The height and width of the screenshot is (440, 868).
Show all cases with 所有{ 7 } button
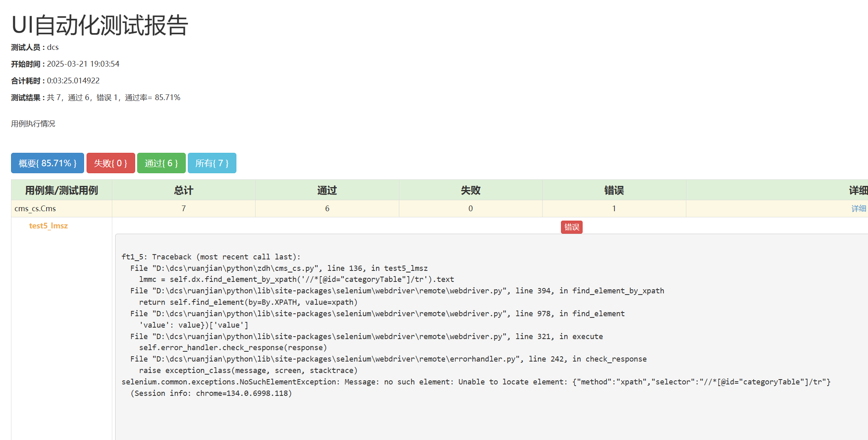pos(212,163)
